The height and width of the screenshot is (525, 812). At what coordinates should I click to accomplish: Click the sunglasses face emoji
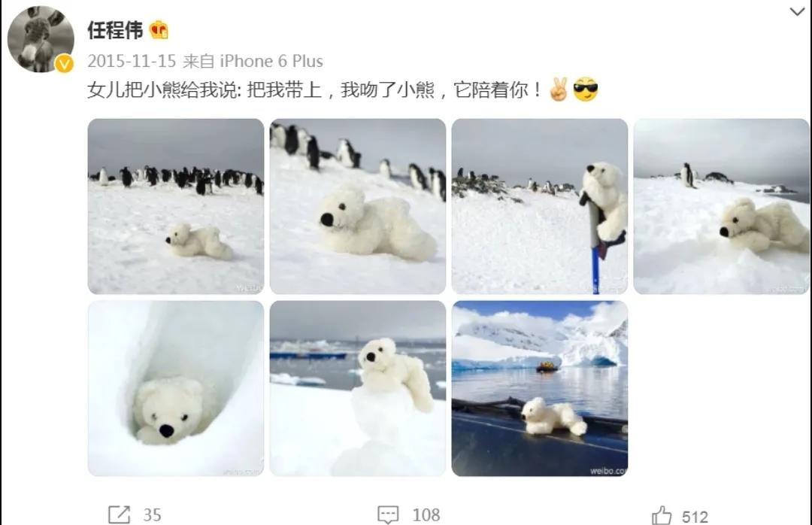(x=585, y=90)
